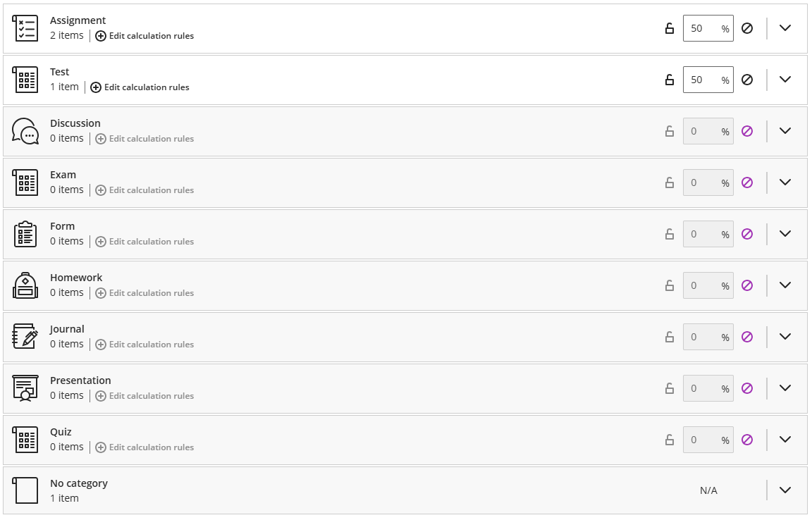Viewport: 812px width, 520px height.
Task: Expand the Homework category row
Action: tap(785, 285)
